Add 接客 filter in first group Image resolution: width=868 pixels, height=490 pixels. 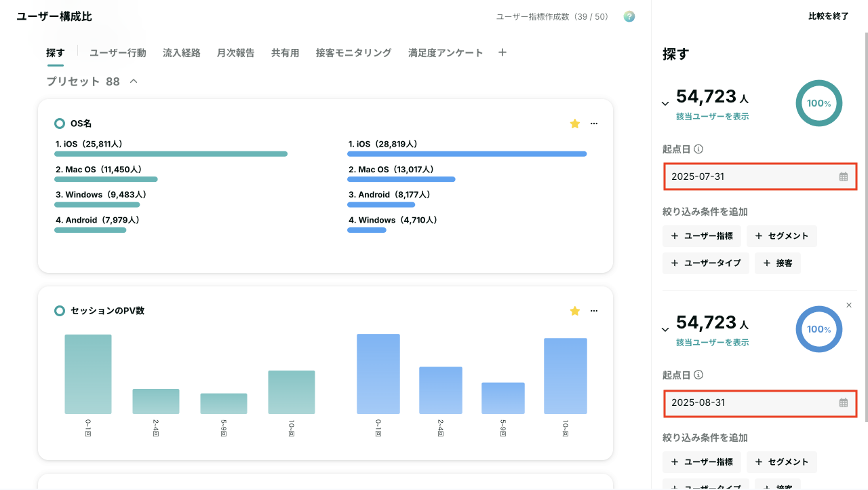tap(778, 263)
